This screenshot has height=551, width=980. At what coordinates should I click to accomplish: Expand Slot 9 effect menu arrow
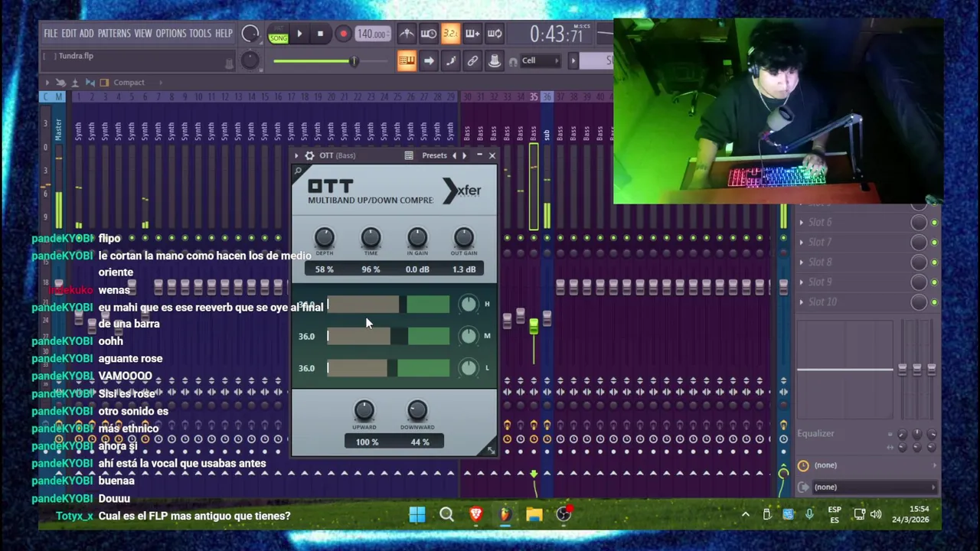pyautogui.click(x=802, y=282)
